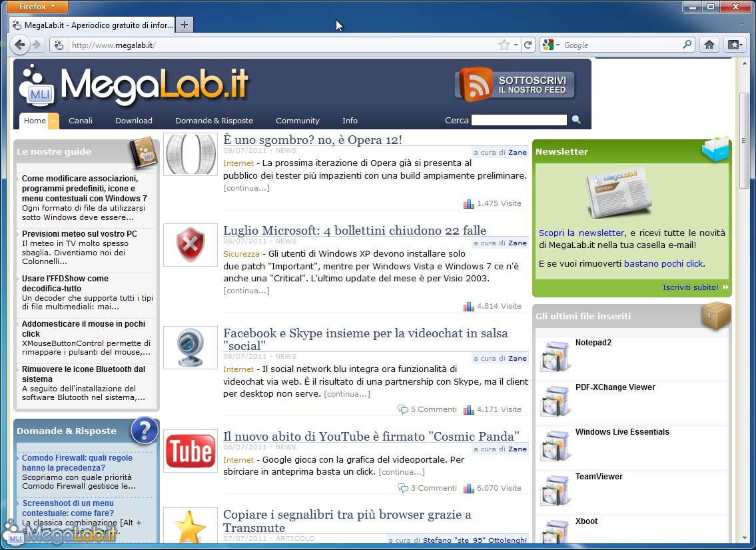Open the Xboot file link

[x=586, y=521]
